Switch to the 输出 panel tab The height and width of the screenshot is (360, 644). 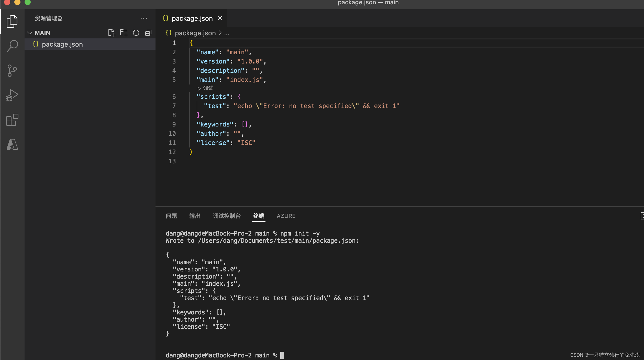coord(195,216)
